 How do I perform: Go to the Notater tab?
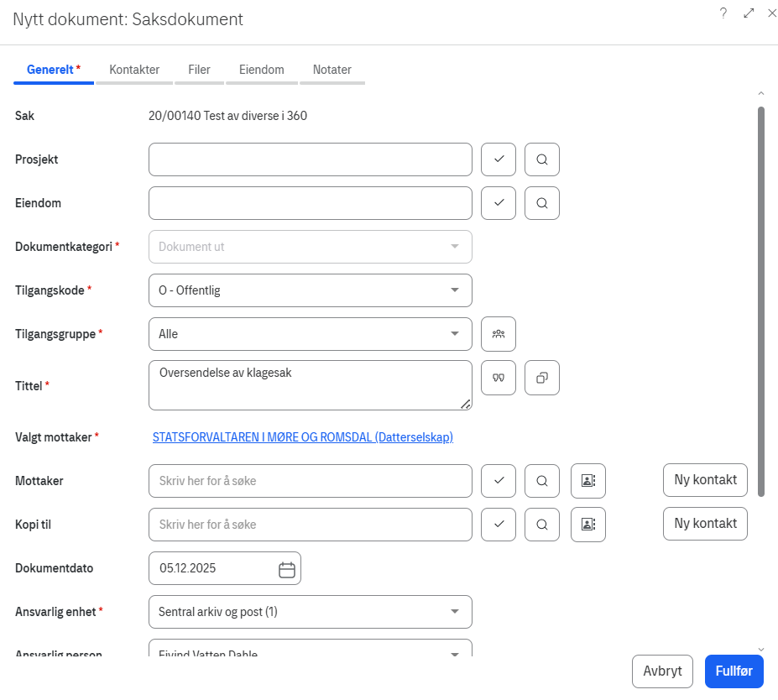click(332, 71)
